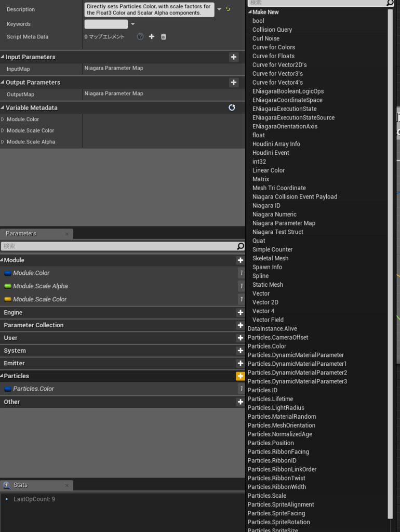Screen dimensions: 400x532
Task: Collapse the Variable Metadata section
Action: pyautogui.click(x=3, y=108)
